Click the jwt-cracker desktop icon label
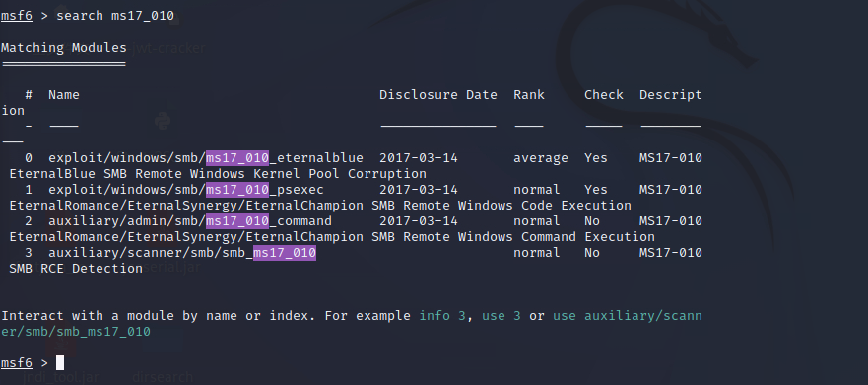 click(x=168, y=48)
